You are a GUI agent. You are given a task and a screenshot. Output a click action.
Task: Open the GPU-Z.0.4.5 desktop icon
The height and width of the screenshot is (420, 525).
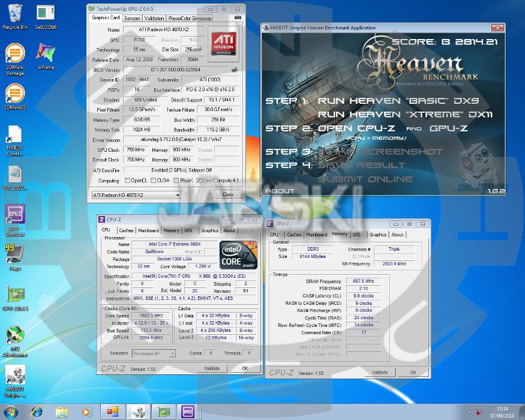(x=16, y=298)
